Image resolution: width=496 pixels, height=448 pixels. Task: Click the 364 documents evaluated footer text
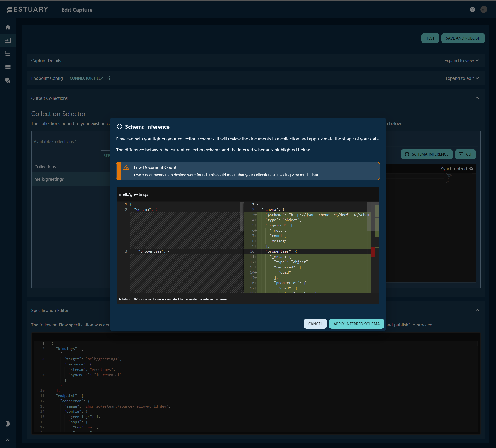[173, 299]
